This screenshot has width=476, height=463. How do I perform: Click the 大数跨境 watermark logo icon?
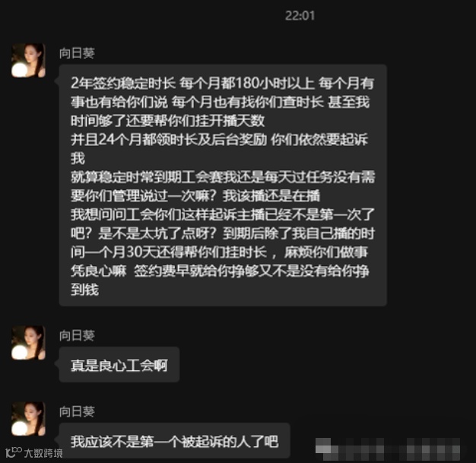(14, 452)
